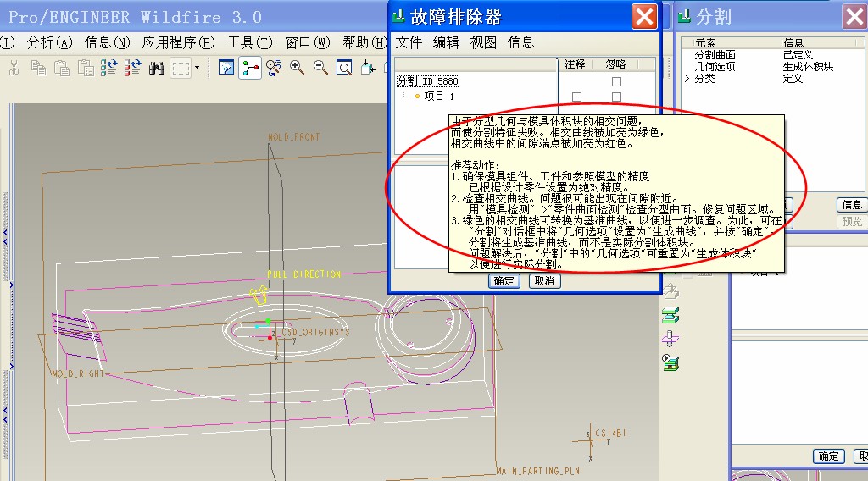
Task: Open the selection box dropdown arrow
Action: (x=197, y=68)
